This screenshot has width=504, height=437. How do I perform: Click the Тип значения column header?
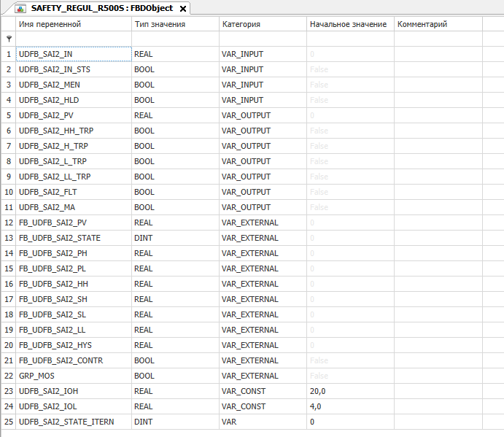pyautogui.click(x=174, y=24)
